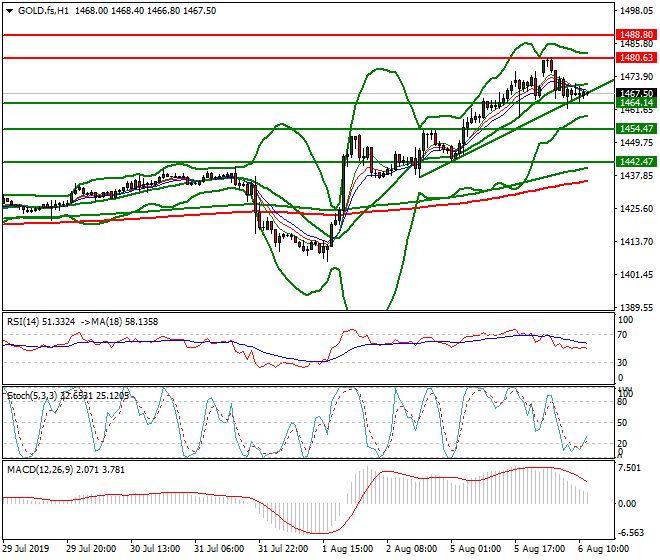Select the current price 1467.50 label
This screenshot has height=560, width=660.
click(636, 93)
